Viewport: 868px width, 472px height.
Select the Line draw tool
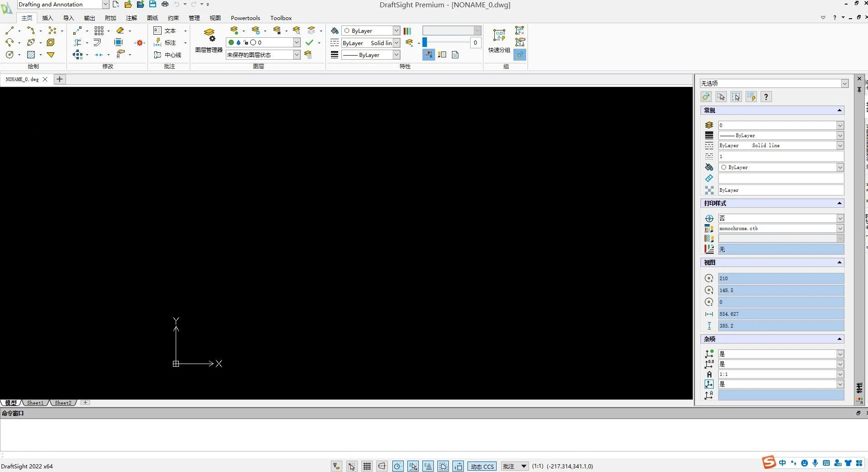(10, 31)
